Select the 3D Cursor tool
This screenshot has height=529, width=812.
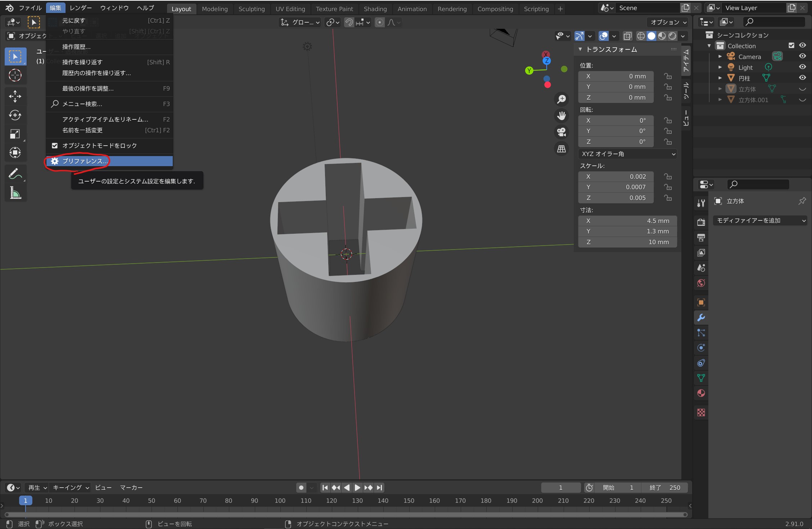pyautogui.click(x=15, y=75)
